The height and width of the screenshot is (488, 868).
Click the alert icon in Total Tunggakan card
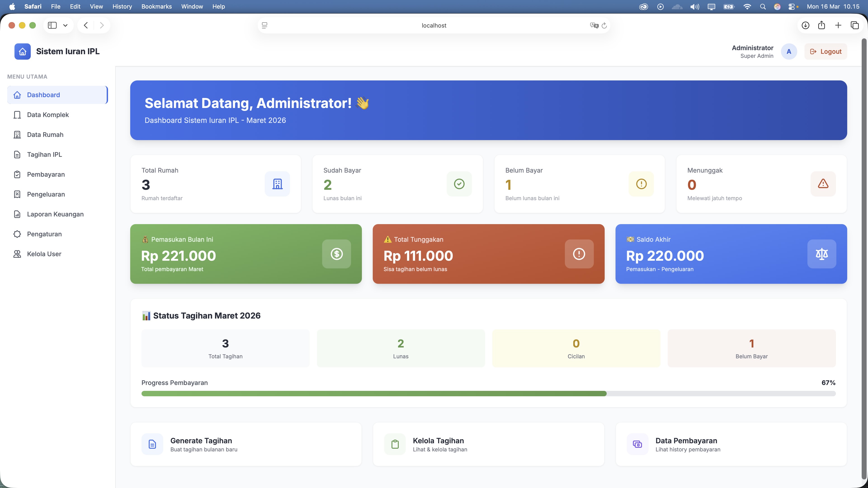[x=579, y=254]
